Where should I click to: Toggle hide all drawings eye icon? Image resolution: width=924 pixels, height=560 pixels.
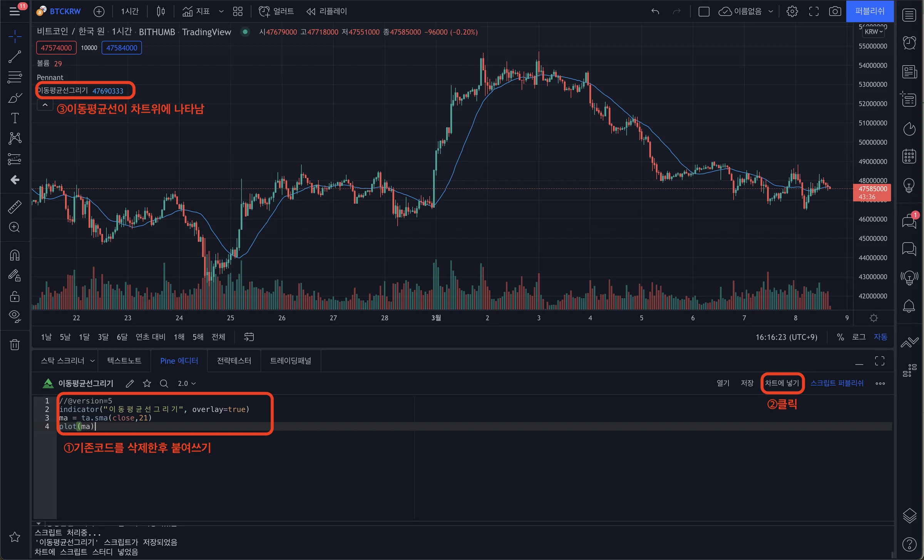pyautogui.click(x=15, y=316)
